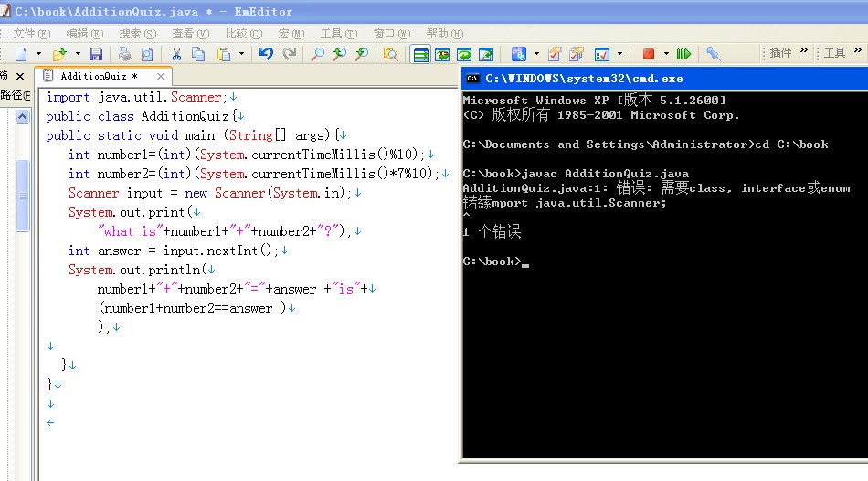Screen dimensions: 868x481
Task: Cut selection with the scissors icon
Action: (176, 54)
